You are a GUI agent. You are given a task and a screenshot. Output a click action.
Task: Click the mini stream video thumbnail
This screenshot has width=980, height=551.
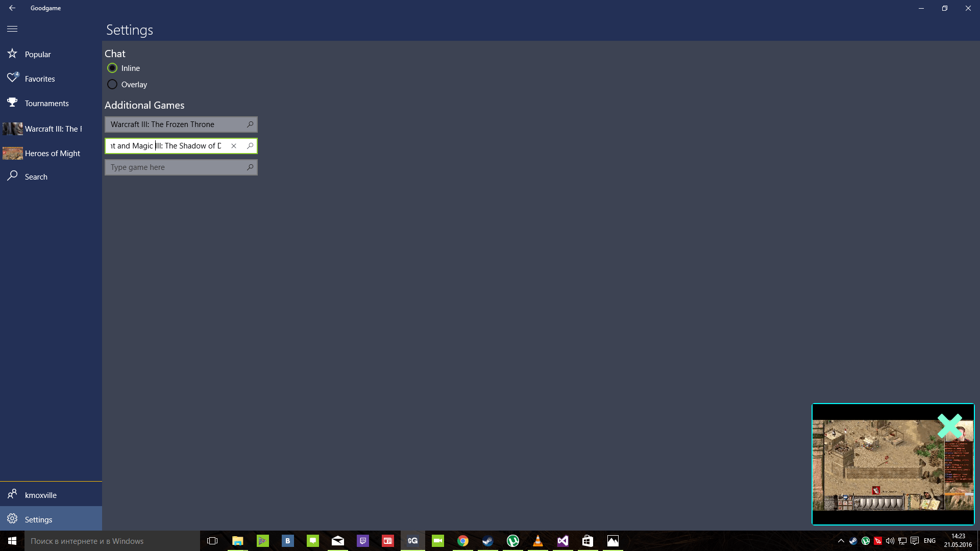[x=893, y=464]
